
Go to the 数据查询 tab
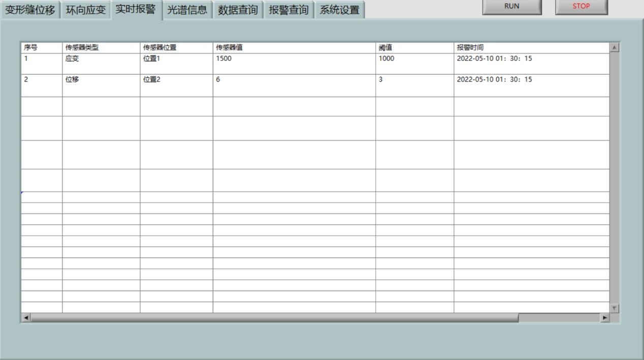(238, 10)
